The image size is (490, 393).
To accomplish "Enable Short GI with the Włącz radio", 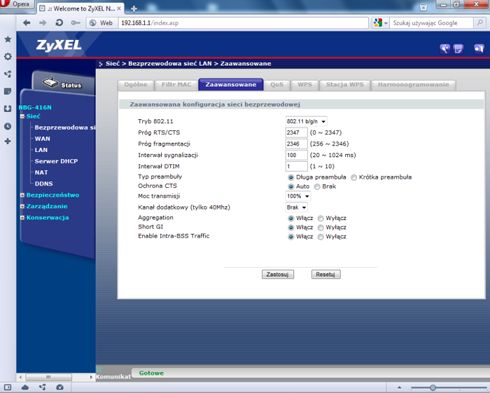I will pos(291,228).
